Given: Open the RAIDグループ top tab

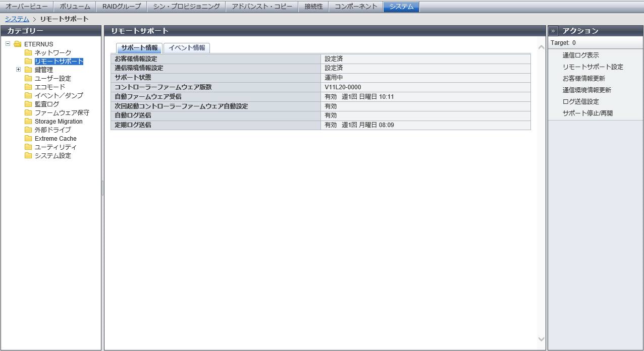Looking at the screenshot, I should [122, 7].
